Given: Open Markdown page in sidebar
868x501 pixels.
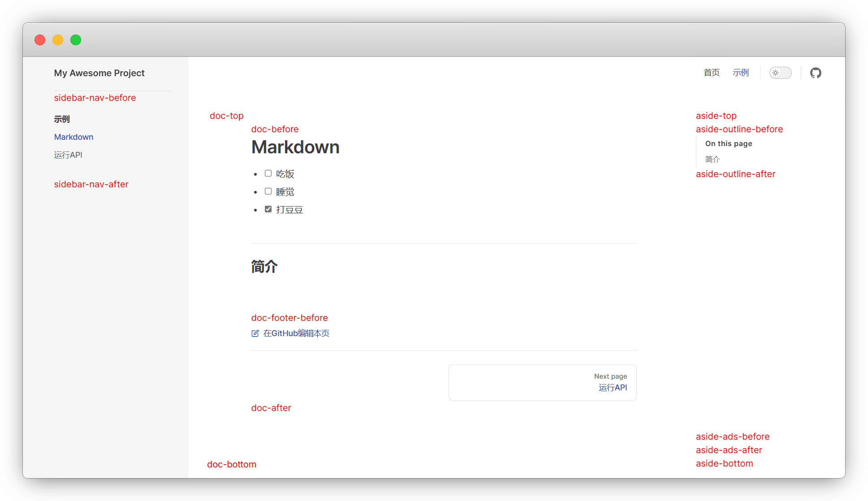Looking at the screenshot, I should 73,137.
